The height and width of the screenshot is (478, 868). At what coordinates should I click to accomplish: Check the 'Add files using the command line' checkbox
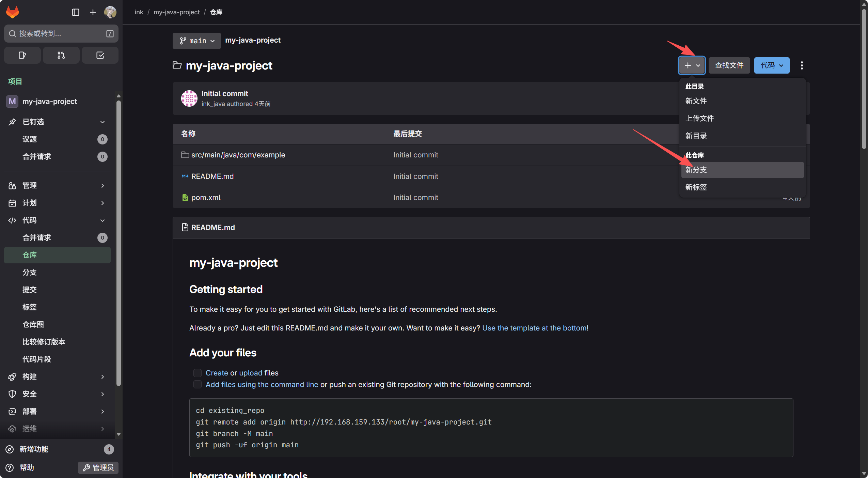tap(198, 385)
